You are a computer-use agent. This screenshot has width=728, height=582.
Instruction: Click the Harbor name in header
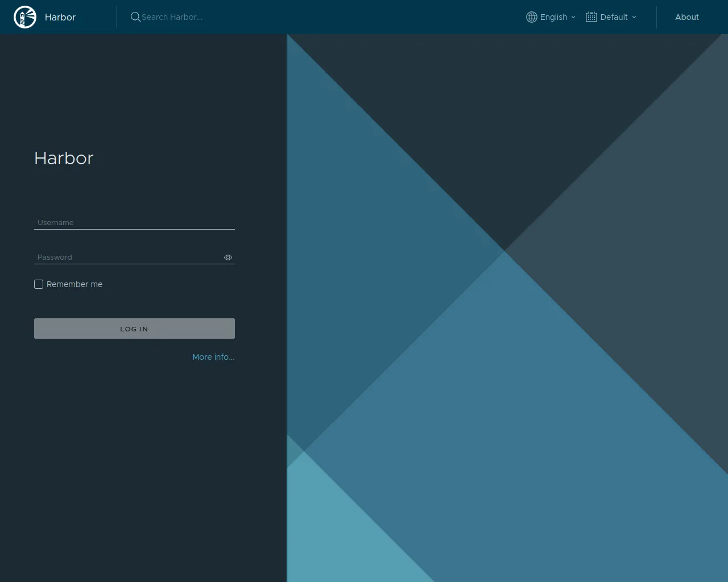tap(60, 17)
